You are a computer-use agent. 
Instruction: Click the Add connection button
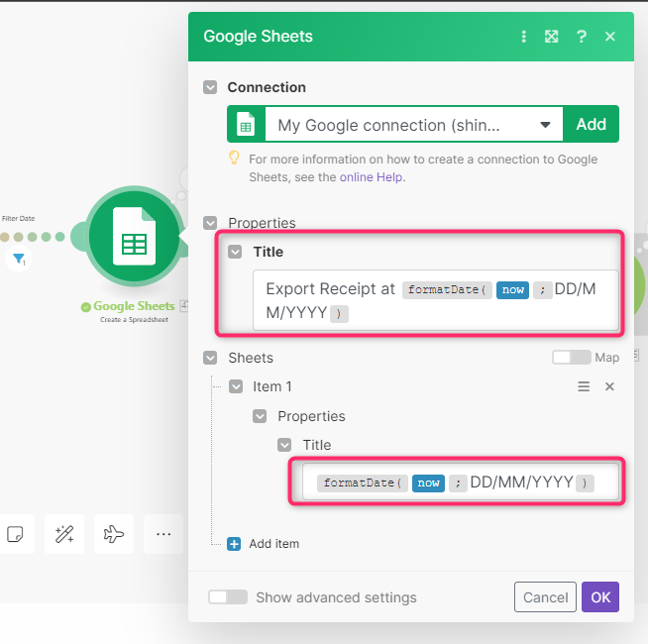coord(591,125)
